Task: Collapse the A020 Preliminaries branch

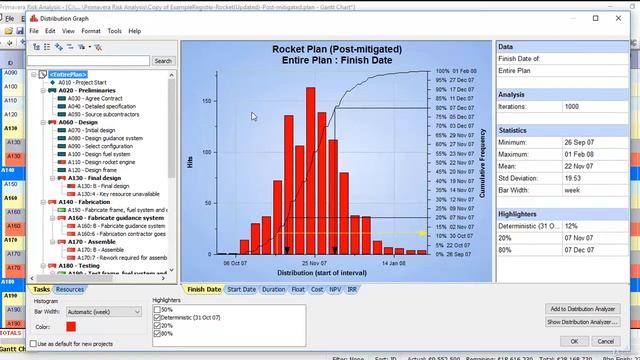Action: (x=43, y=91)
